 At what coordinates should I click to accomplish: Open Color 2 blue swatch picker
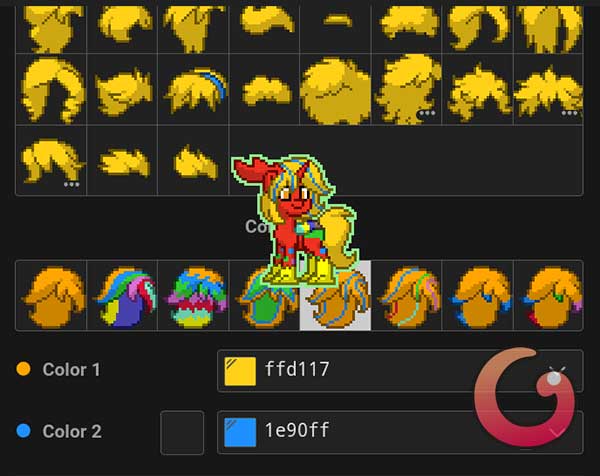tap(240, 432)
